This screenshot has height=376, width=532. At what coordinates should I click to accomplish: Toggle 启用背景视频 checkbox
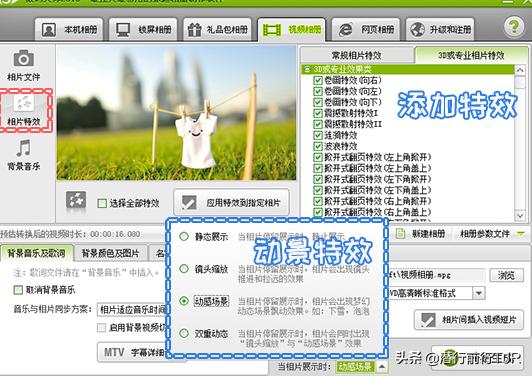101,328
